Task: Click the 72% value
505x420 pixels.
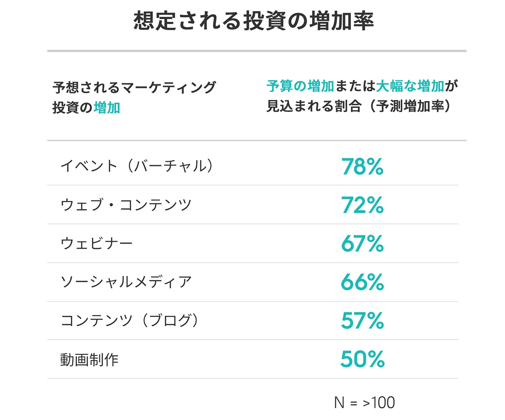Action: [x=362, y=205]
